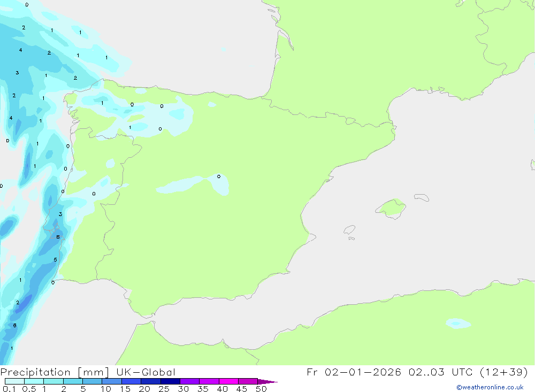The height and width of the screenshot is (392, 535).
Task: Select the 5–10 mm blue legend swatch
Action: [93, 381]
